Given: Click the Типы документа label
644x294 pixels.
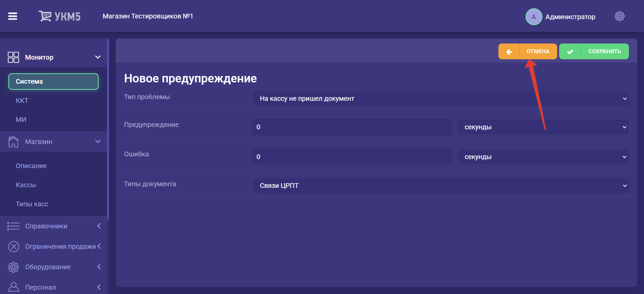Looking at the screenshot, I should click(x=150, y=184).
